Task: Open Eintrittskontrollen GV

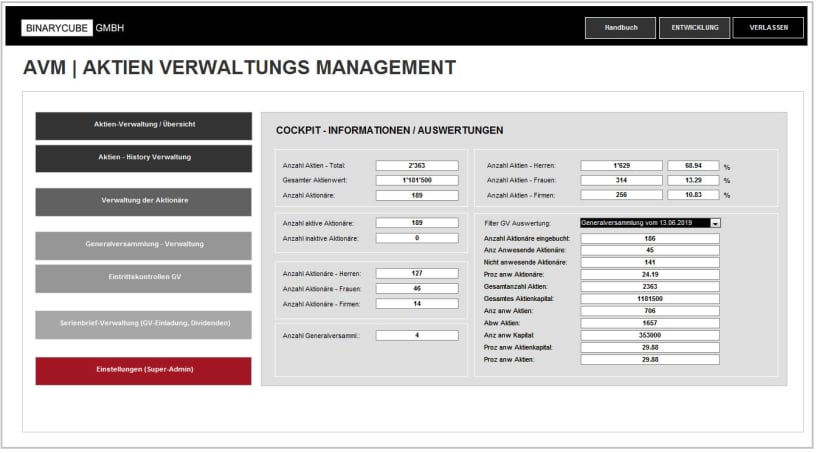Action: 144,278
